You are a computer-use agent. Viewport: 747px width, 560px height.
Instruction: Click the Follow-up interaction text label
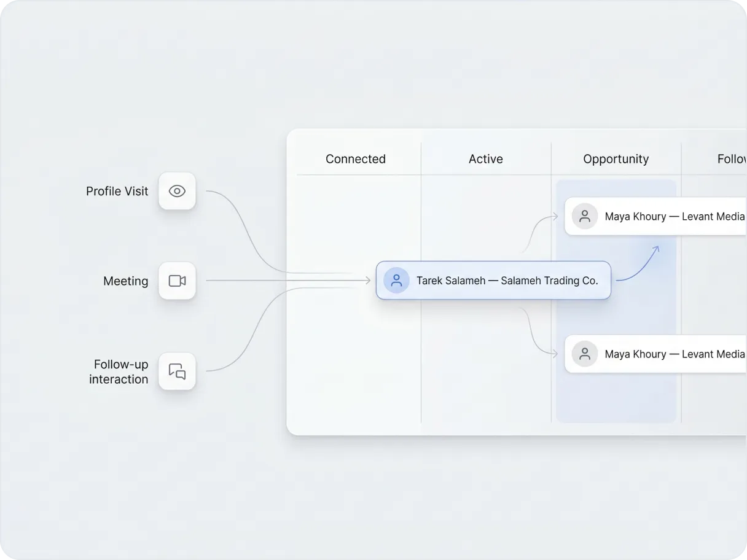click(119, 371)
